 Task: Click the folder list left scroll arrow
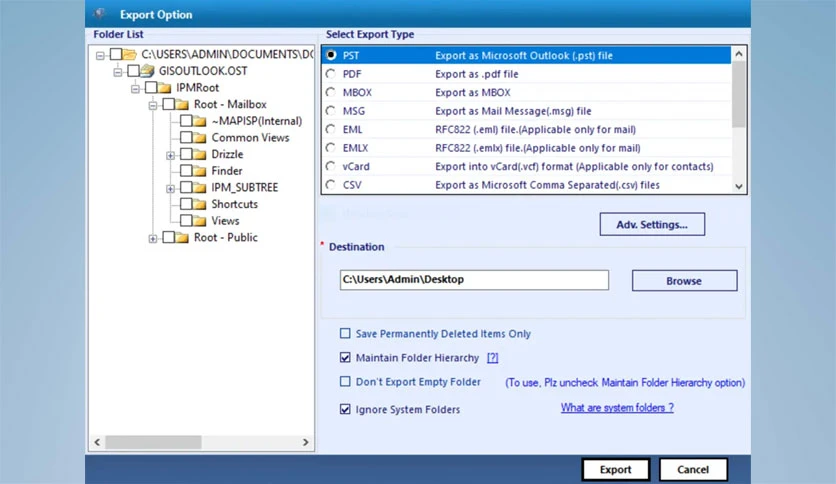coord(97,442)
